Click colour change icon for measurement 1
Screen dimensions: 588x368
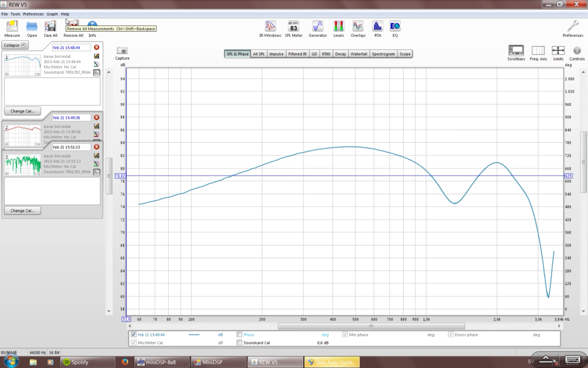point(96,64)
